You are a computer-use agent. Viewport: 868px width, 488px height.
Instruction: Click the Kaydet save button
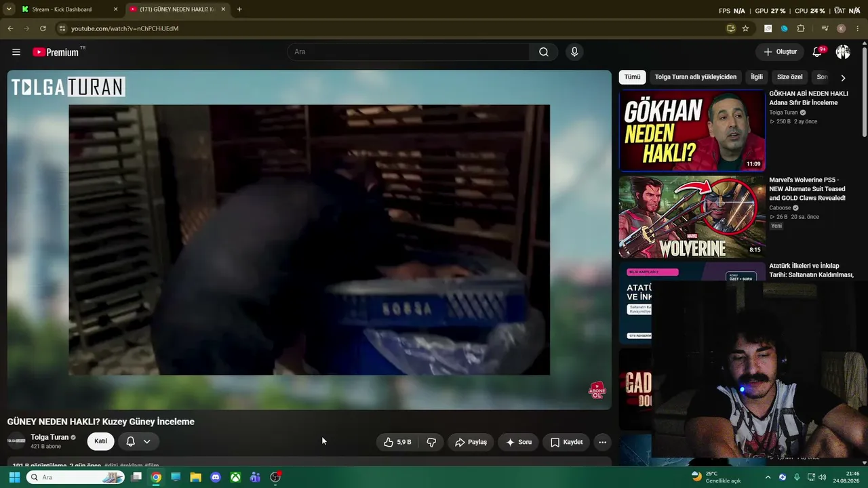click(566, 442)
